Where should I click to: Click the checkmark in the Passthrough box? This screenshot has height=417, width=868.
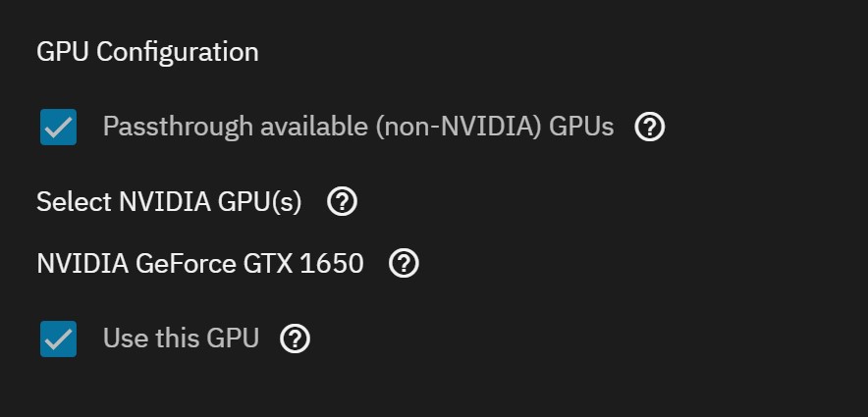pos(58,128)
